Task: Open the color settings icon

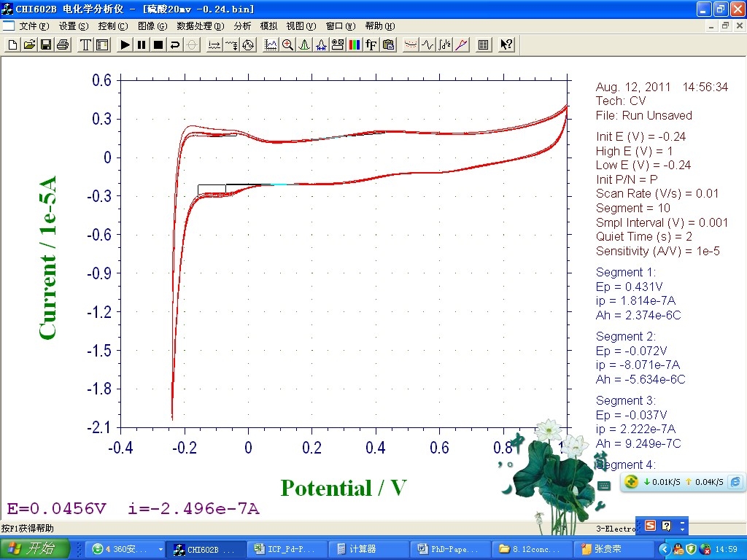Action: (355, 45)
